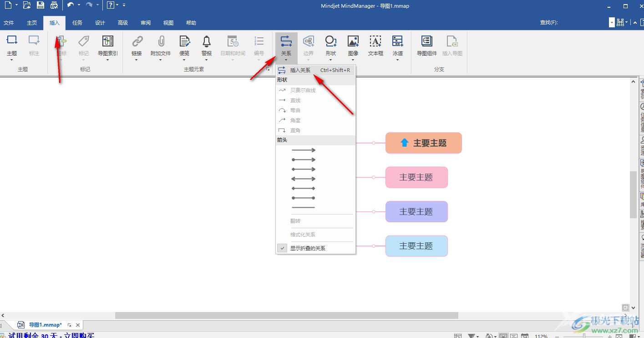Click the status bar filter funnel icon
The image size is (644, 338).
coord(472,336)
